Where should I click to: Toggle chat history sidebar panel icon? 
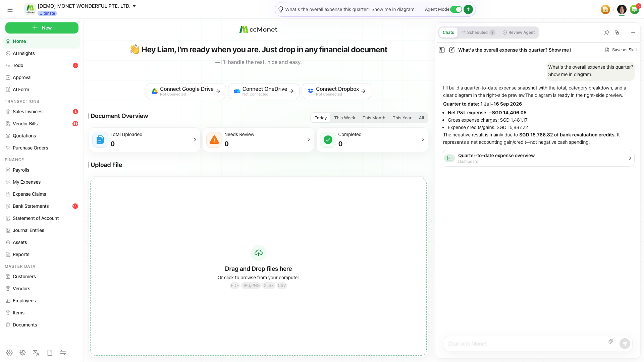coord(442,50)
